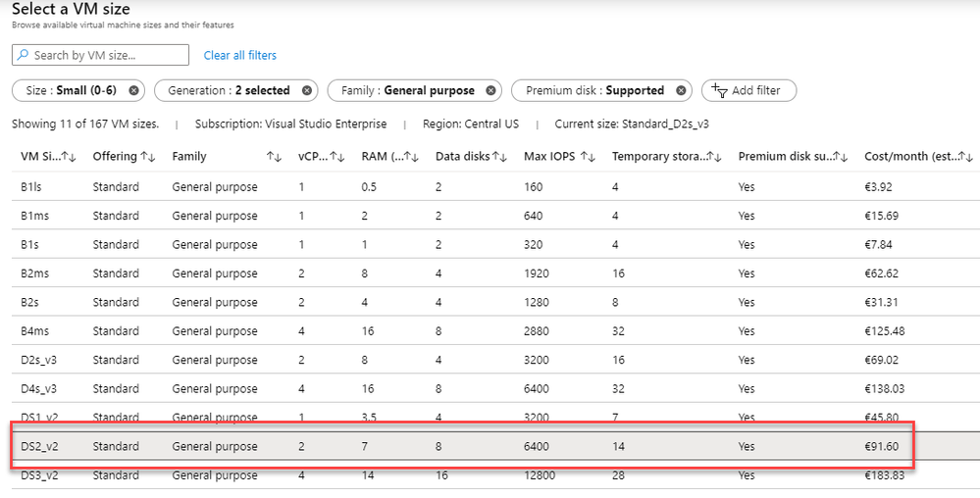980x498 pixels.
Task: Sort by Max IOPS column arrows
Action: pos(588,157)
